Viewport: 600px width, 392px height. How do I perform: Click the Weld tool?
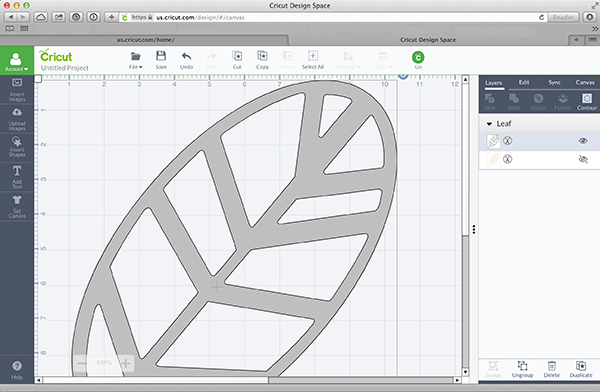coord(514,102)
